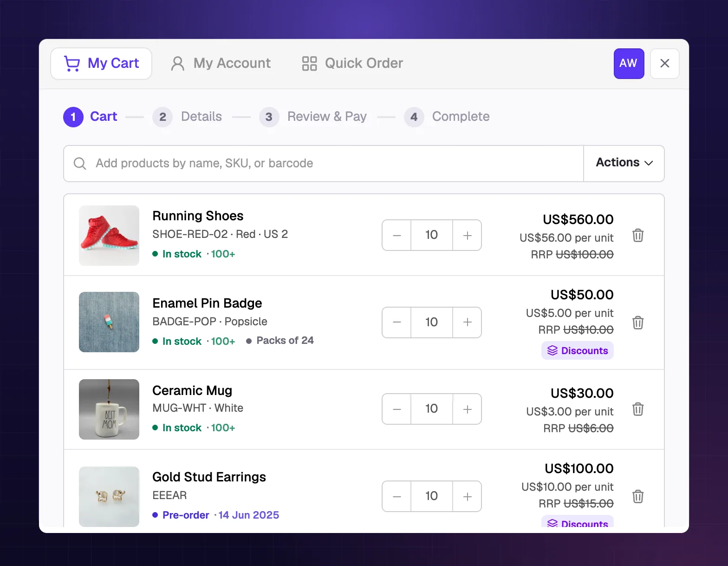Remove Enamel Pin Badge via trash icon
Viewport: 728px width, 566px height.
pos(638,322)
